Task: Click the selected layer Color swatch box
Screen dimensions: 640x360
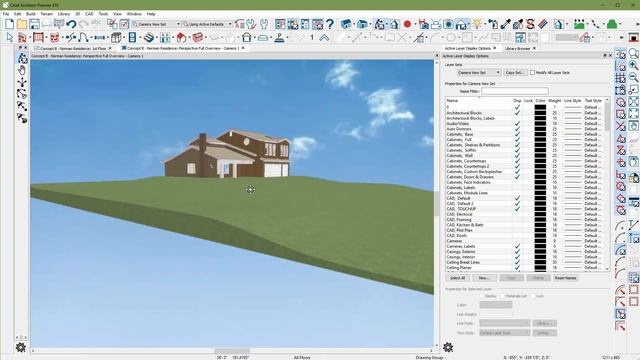Action: (496, 304)
